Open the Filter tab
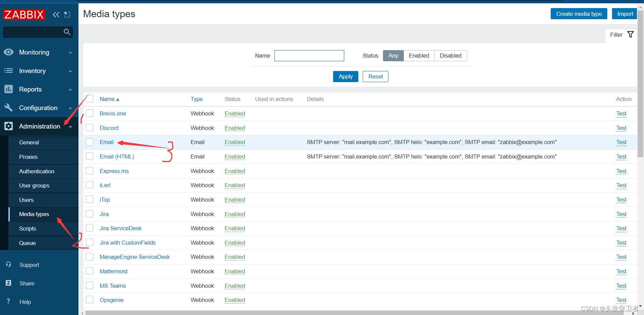The image size is (644, 315). click(621, 35)
